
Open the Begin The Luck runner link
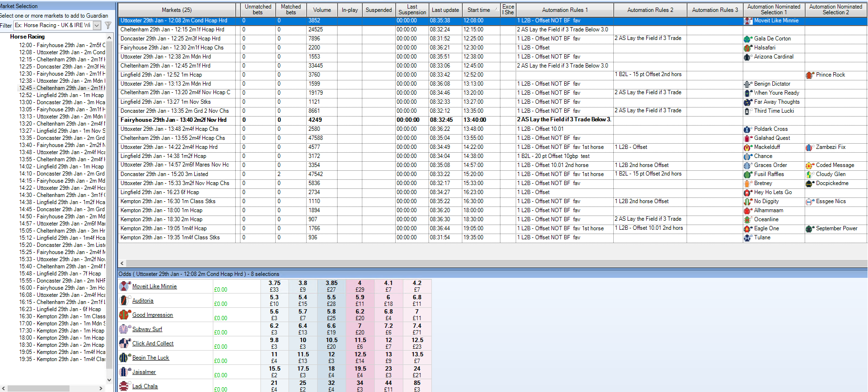click(x=150, y=358)
